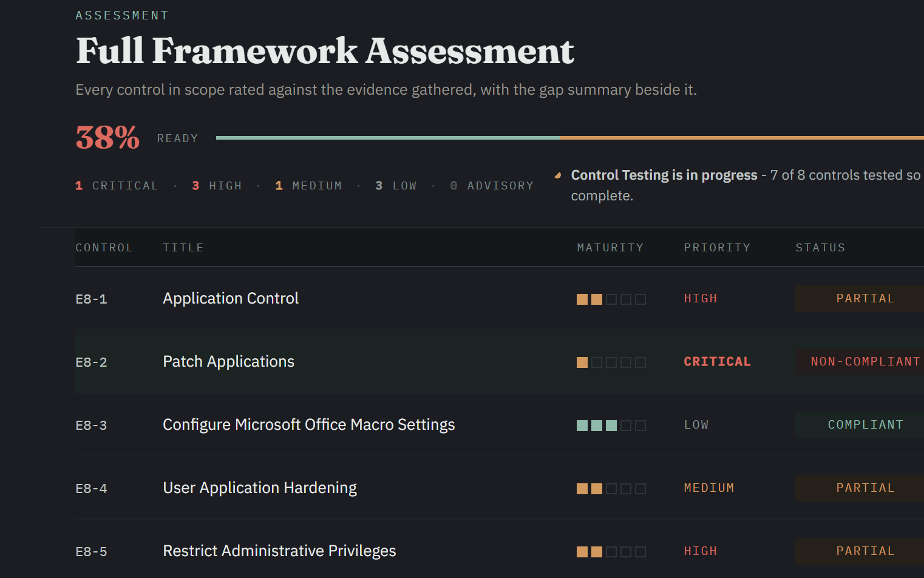Select the E8-1 control ID
924x578 pixels.
pos(91,299)
